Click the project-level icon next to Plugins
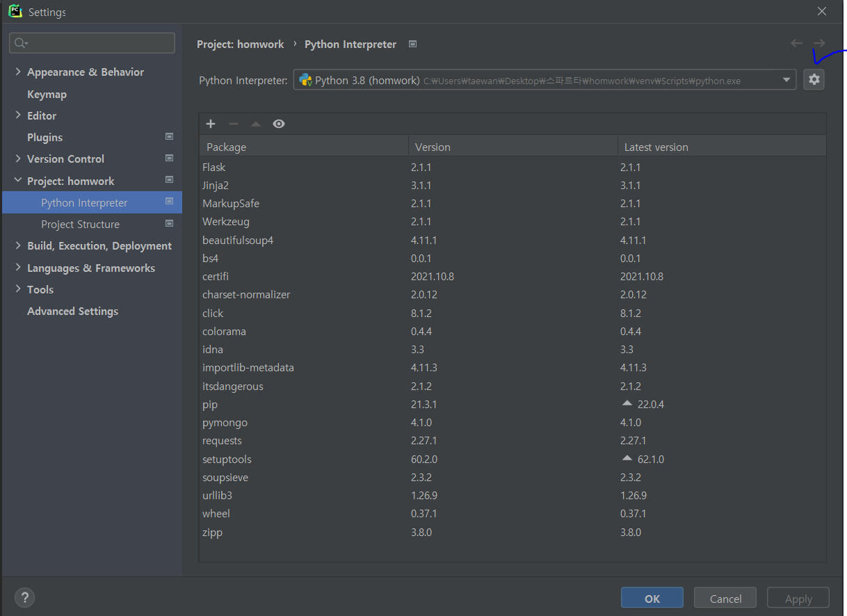 [169, 137]
